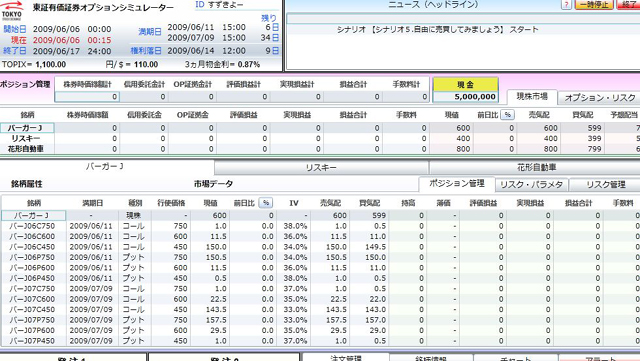This screenshot has height=361, width=640.
Task: Select the リスキー row in the upper stock table
Action: [x=320, y=138]
